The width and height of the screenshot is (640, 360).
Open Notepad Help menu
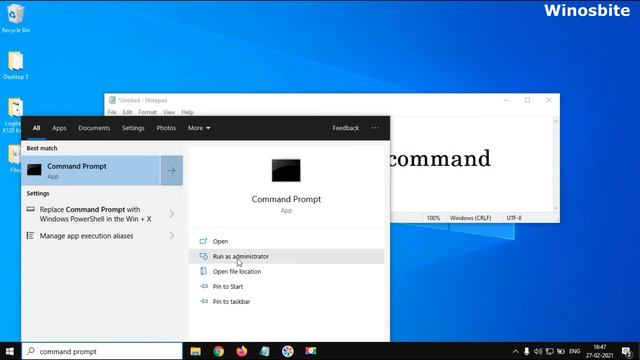click(x=187, y=112)
